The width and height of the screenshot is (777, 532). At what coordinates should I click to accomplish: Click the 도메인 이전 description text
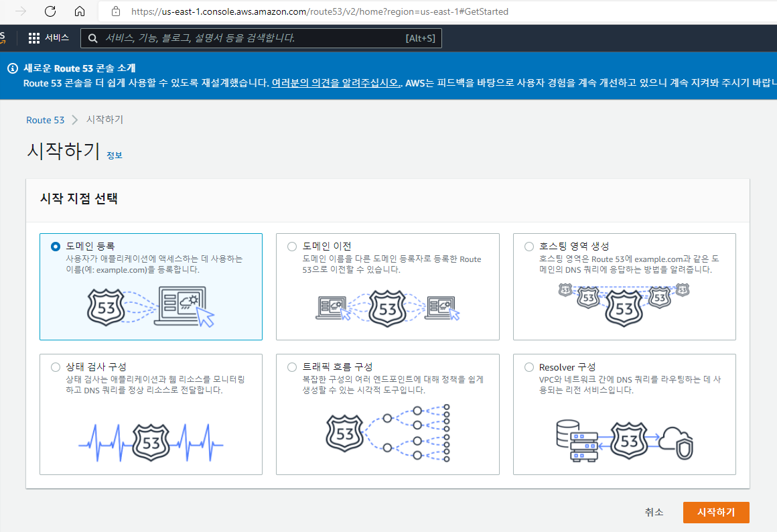pos(391,264)
